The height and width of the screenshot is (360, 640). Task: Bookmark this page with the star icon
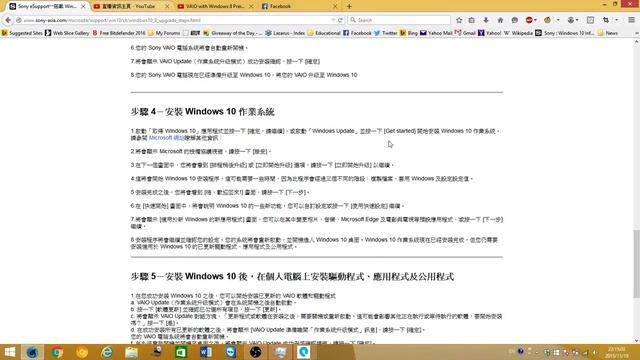459,20
